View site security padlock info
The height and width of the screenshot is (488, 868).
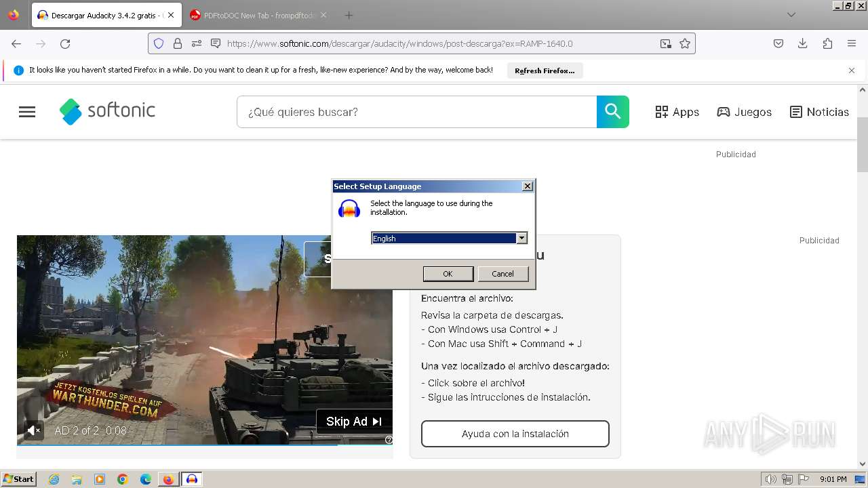pyautogui.click(x=178, y=43)
